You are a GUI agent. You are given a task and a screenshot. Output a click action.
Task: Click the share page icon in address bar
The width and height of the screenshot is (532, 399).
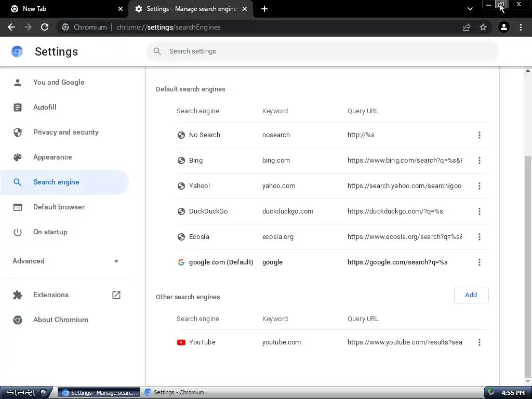coord(467,27)
